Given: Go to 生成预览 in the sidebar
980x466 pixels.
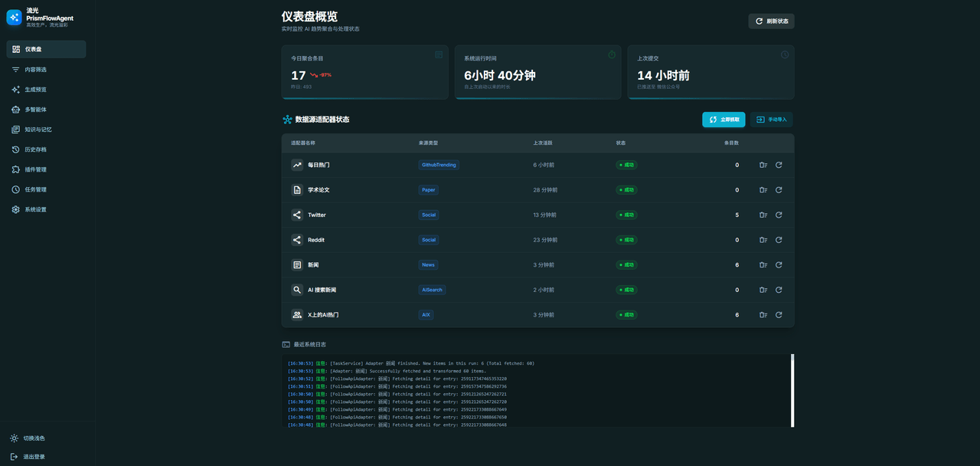Looking at the screenshot, I should click(46, 89).
